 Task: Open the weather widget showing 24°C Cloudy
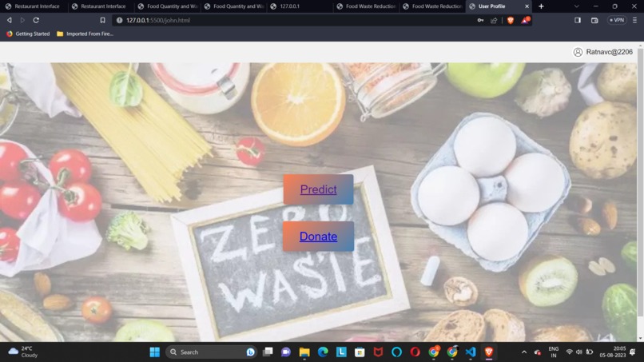(23, 352)
